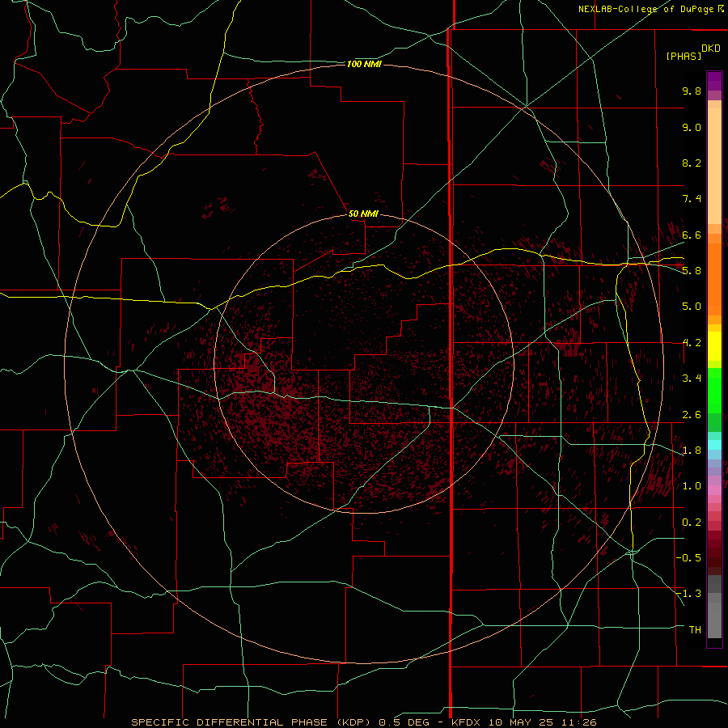This screenshot has width=728, height=728.
Task: Click the pink band of the color scale
Action: [714, 490]
